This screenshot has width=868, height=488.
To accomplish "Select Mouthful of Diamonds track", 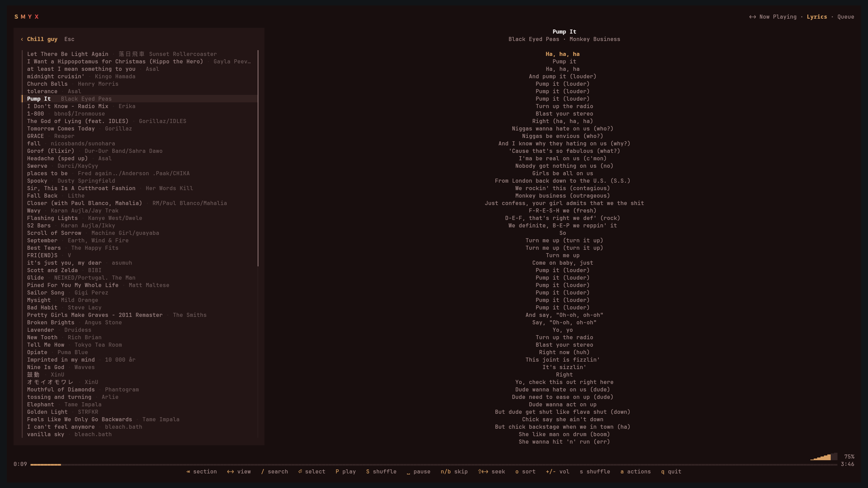I will tap(140, 390).
